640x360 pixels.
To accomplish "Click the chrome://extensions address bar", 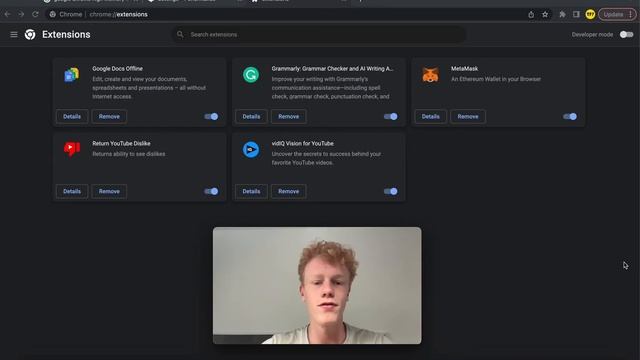I will [286, 14].
